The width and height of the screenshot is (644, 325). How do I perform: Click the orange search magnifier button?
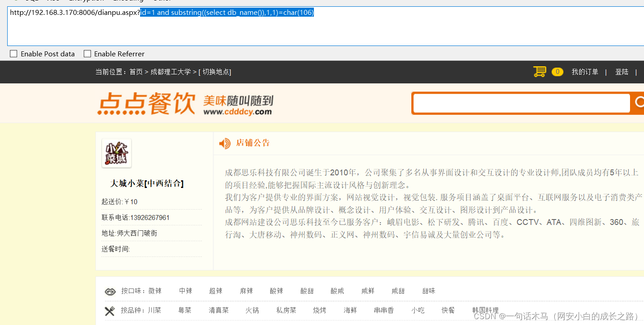tap(639, 103)
